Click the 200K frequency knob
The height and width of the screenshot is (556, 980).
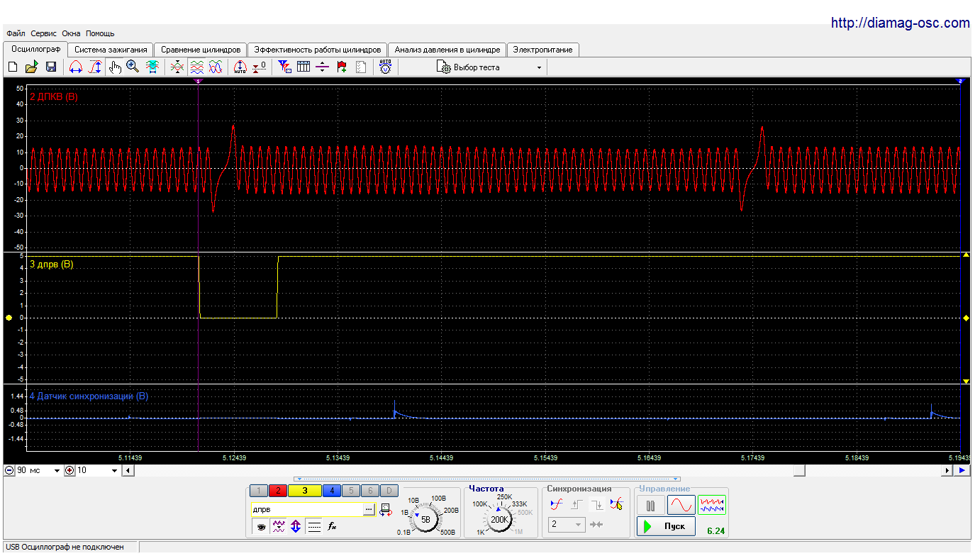(500, 519)
